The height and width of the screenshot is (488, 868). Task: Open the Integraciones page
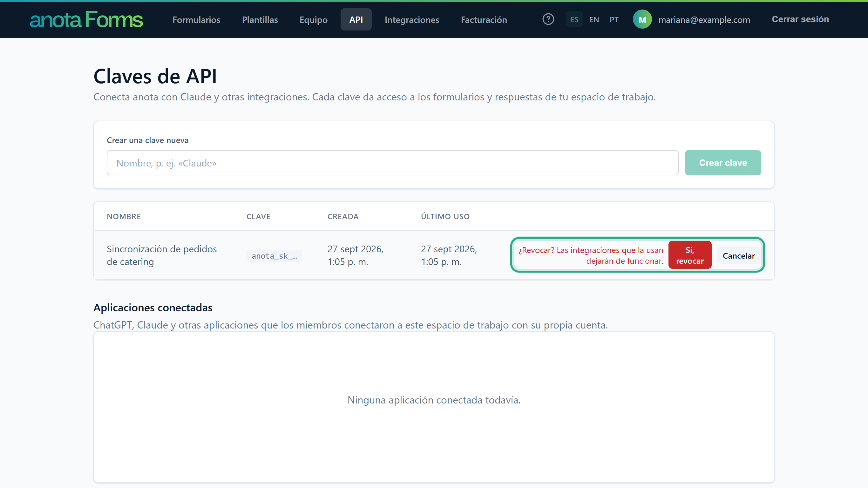(x=412, y=20)
